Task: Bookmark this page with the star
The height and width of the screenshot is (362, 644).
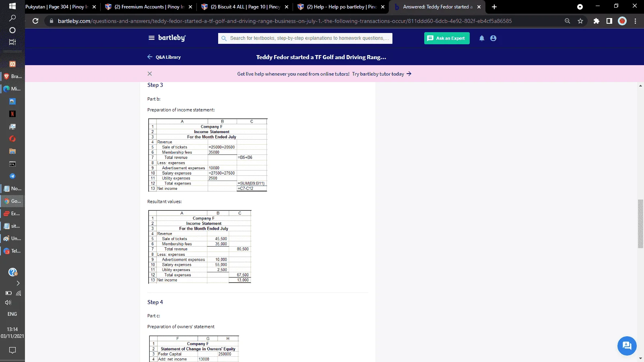Action: [x=580, y=21]
